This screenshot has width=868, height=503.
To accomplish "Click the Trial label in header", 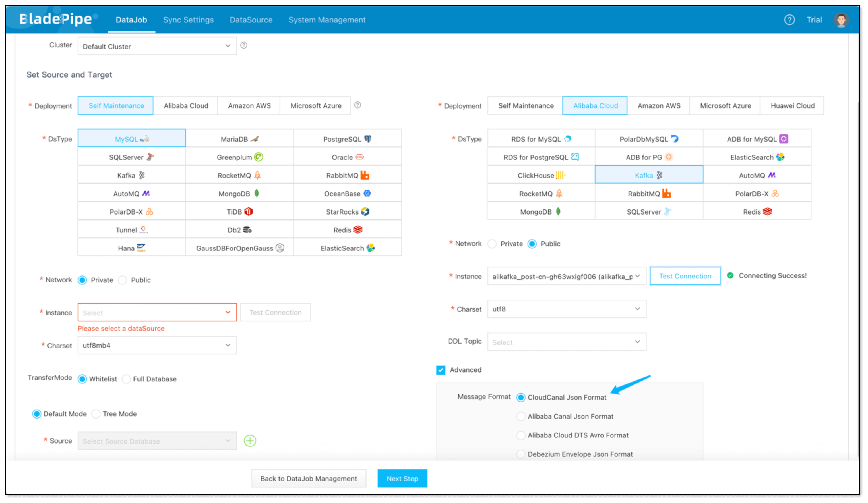I will click(814, 20).
